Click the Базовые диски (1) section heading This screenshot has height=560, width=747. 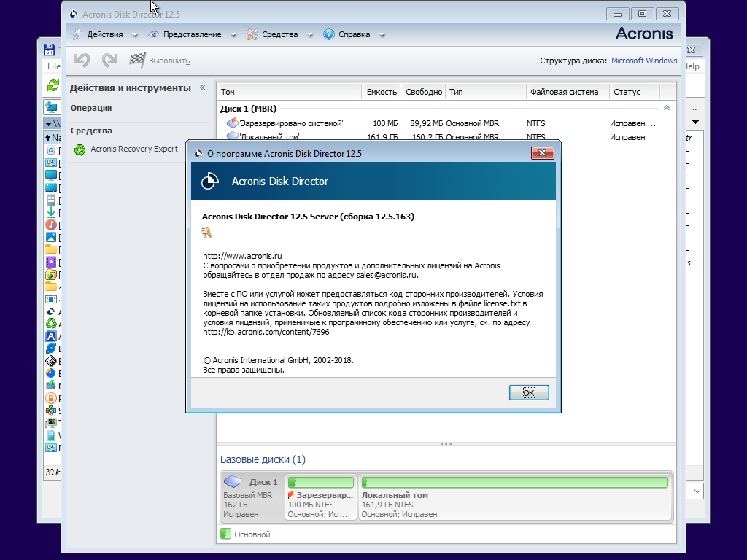tap(263, 459)
